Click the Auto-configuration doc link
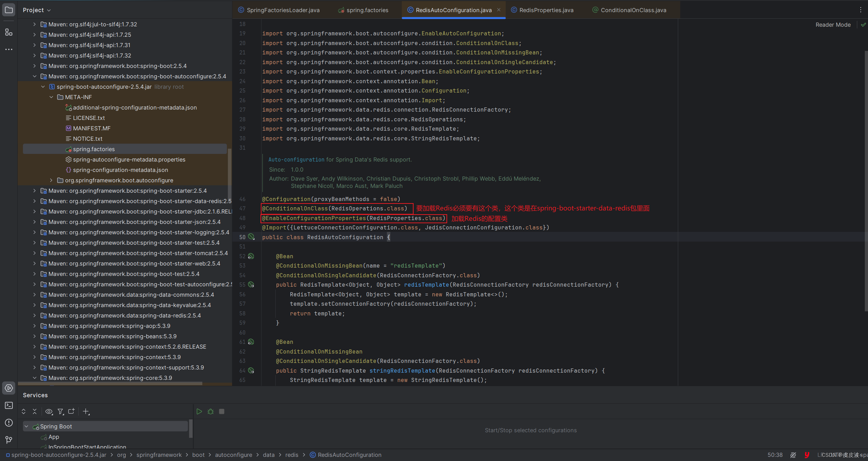The image size is (868, 461). [x=296, y=159]
